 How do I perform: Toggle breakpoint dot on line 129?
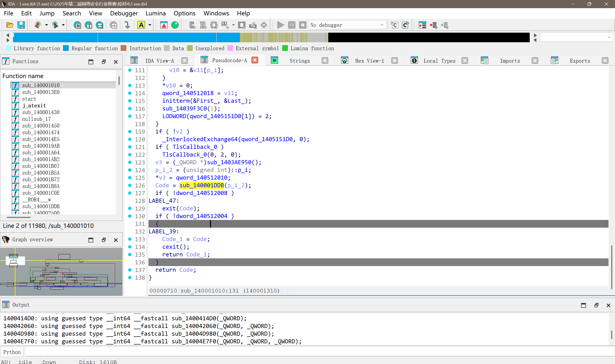130,208
